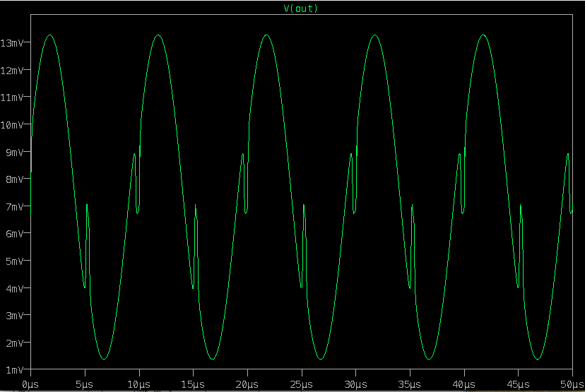
Task: Select the 40µs time axis label
Action: [x=463, y=384]
